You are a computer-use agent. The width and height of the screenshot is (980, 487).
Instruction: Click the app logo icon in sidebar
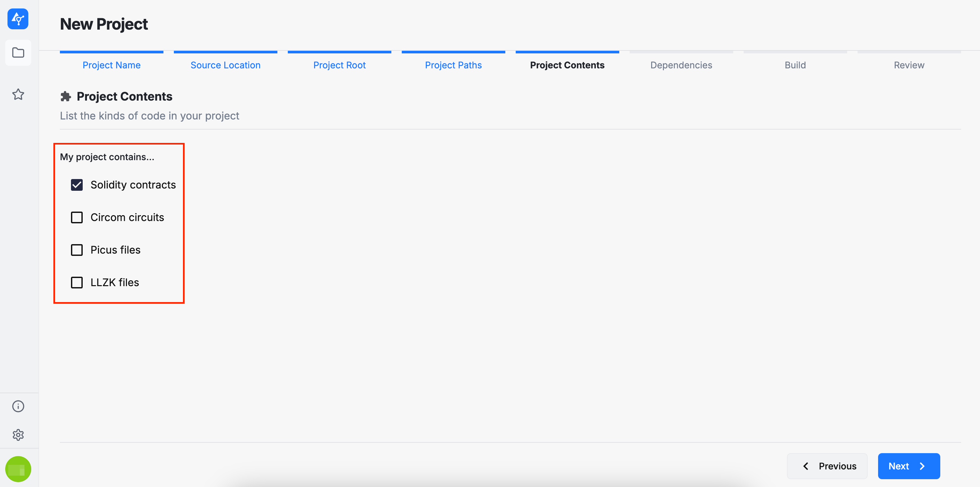18,19
